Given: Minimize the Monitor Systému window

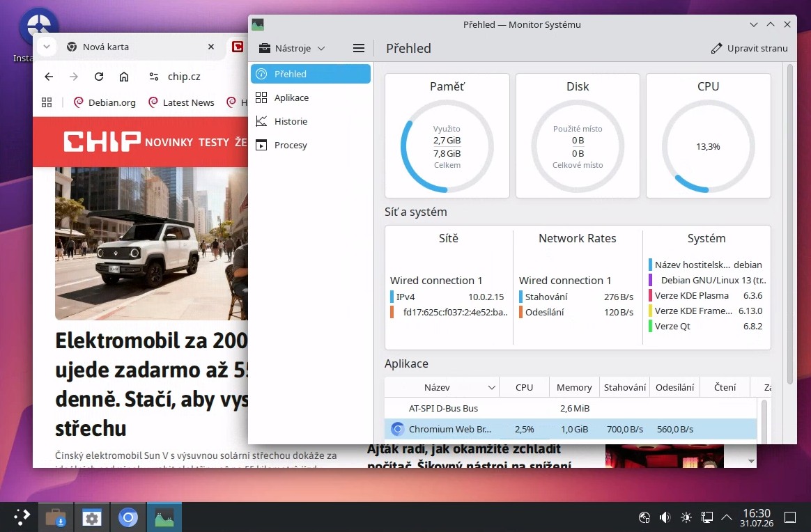Looking at the screenshot, I should coord(754,24).
